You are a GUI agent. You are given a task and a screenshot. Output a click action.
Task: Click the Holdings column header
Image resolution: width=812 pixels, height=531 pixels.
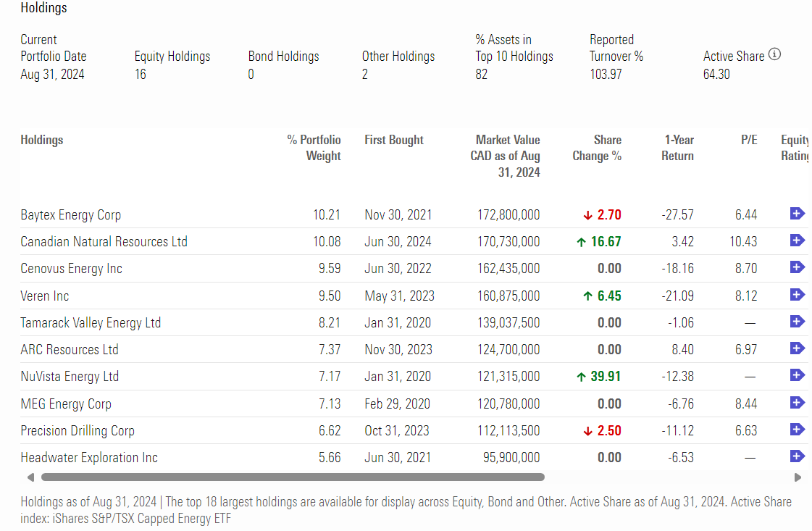(42, 140)
